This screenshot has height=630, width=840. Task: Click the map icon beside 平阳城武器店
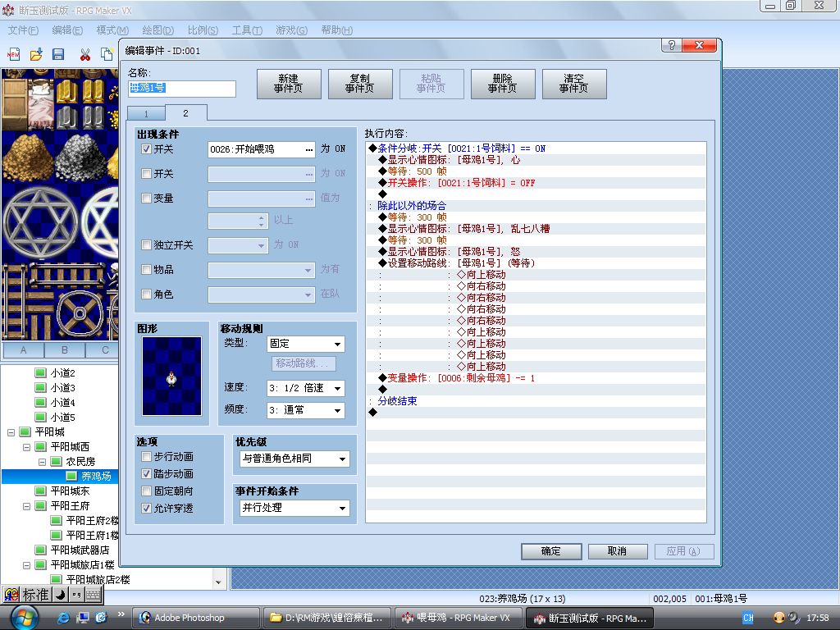click(41, 550)
